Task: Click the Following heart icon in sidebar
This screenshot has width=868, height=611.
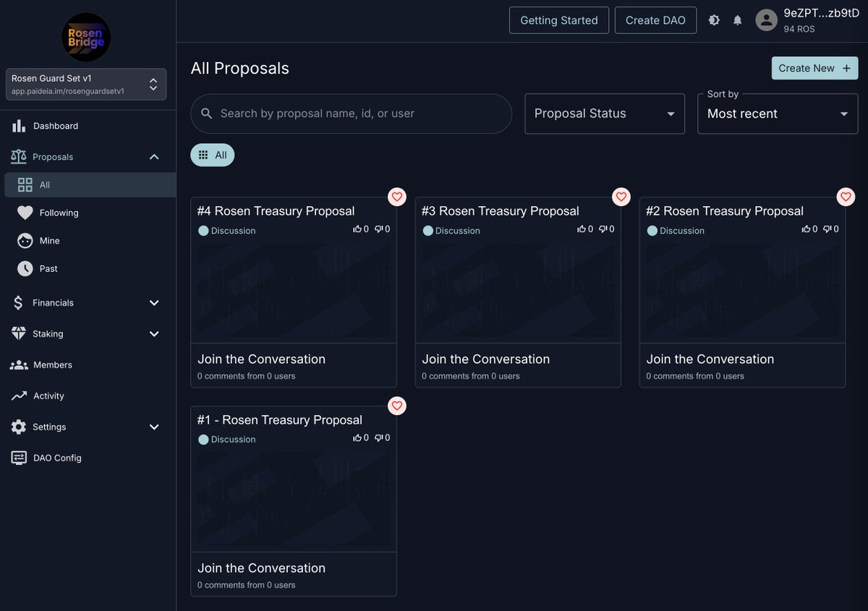Action: 25,213
